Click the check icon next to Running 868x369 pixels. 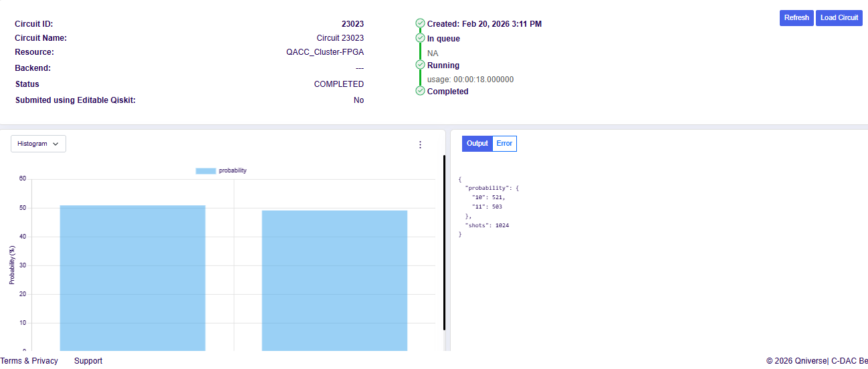(x=420, y=65)
